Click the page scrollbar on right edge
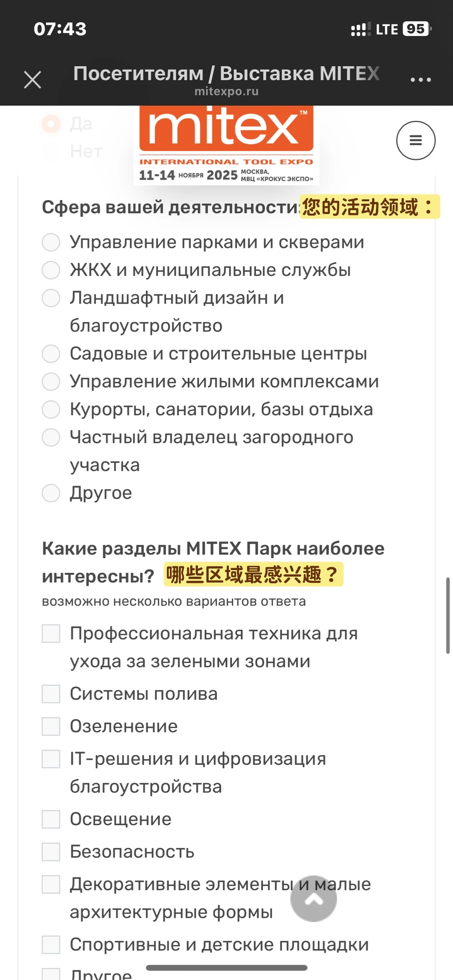The width and height of the screenshot is (453, 980). pyautogui.click(x=448, y=615)
